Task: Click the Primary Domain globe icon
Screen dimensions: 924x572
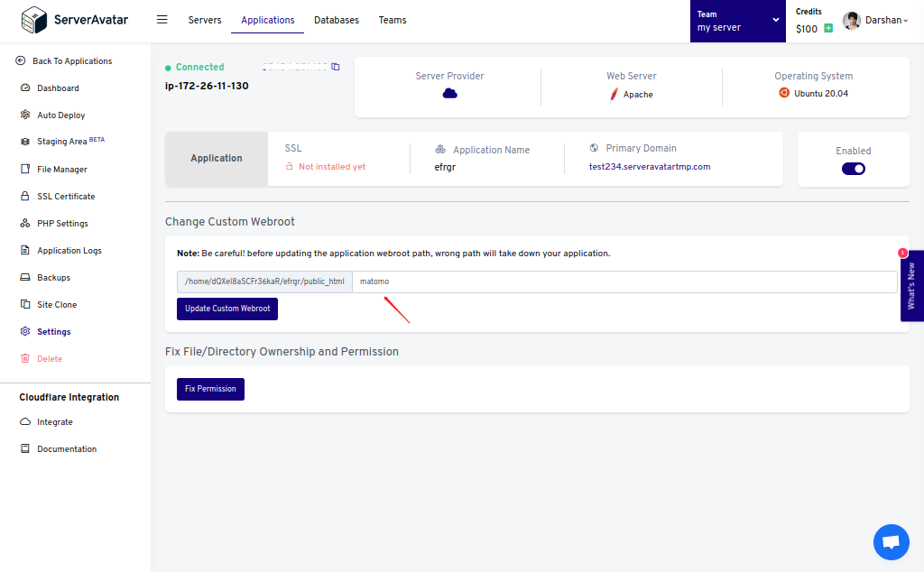Action: pos(594,148)
